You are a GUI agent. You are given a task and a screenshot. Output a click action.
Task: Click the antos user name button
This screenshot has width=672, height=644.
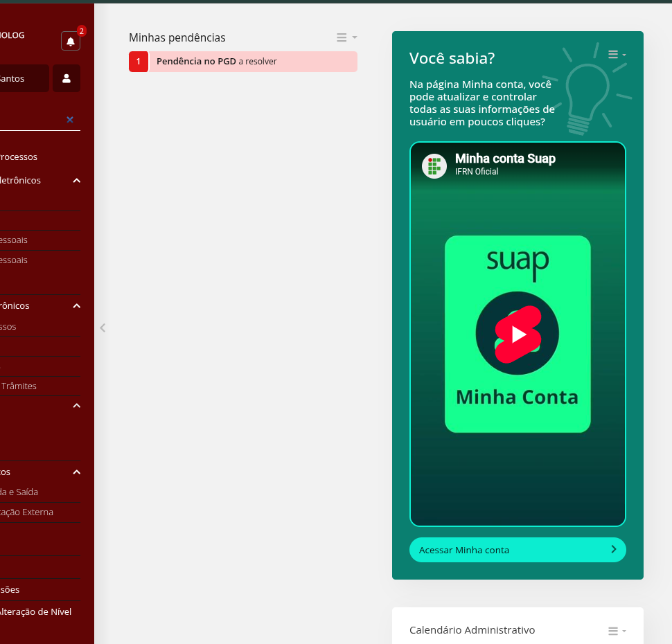coord(24,78)
